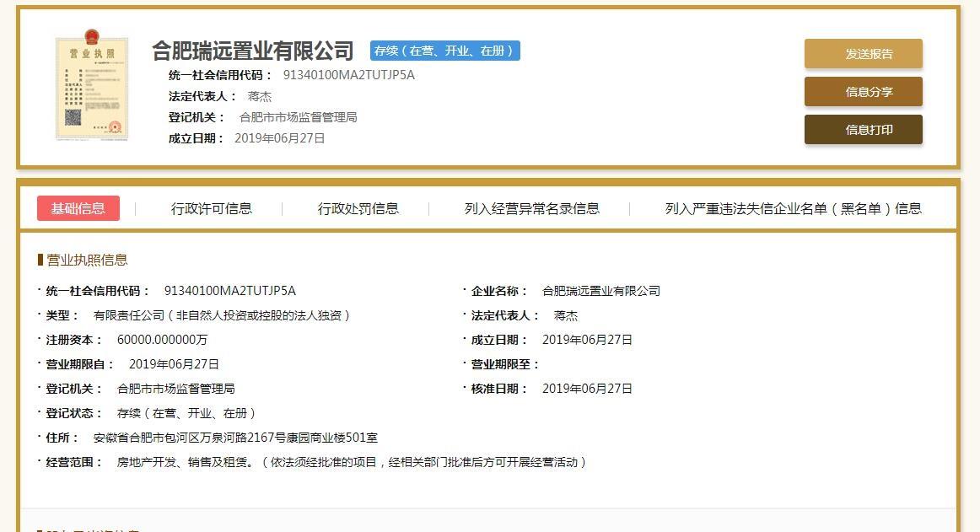Click the 注册资本 value 60000.000000万
Viewport: 980px width, 532px height.
tap(162, 340)
